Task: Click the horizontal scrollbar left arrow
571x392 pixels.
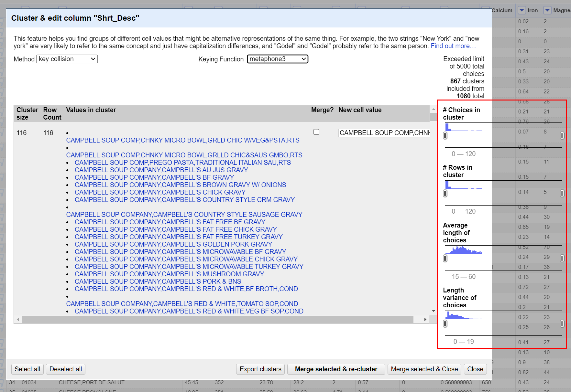Action: pos(18,320)
